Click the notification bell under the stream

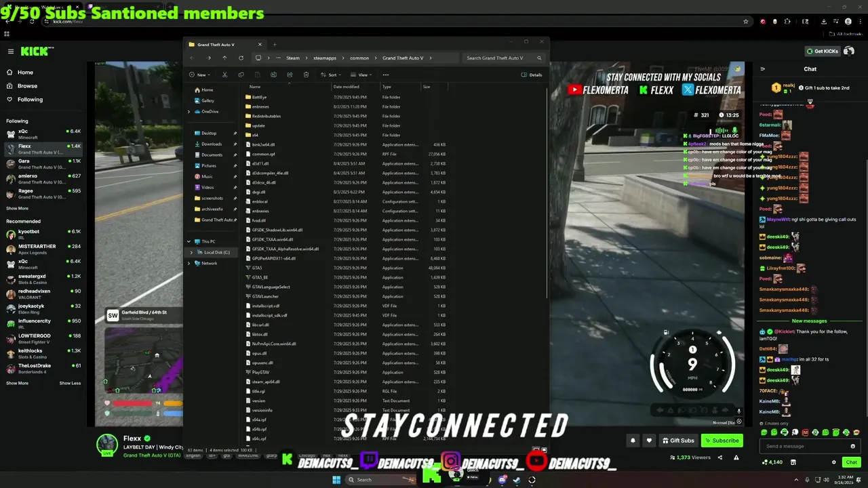coord(633,441)
